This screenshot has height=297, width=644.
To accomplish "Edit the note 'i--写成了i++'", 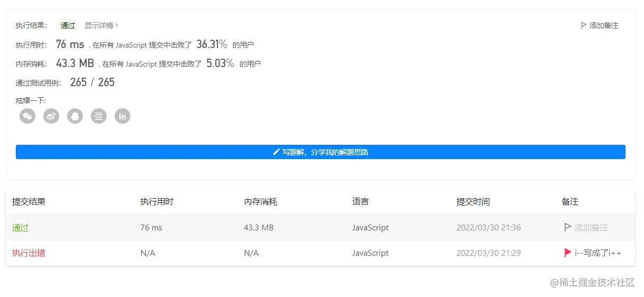I will [598, 253].
